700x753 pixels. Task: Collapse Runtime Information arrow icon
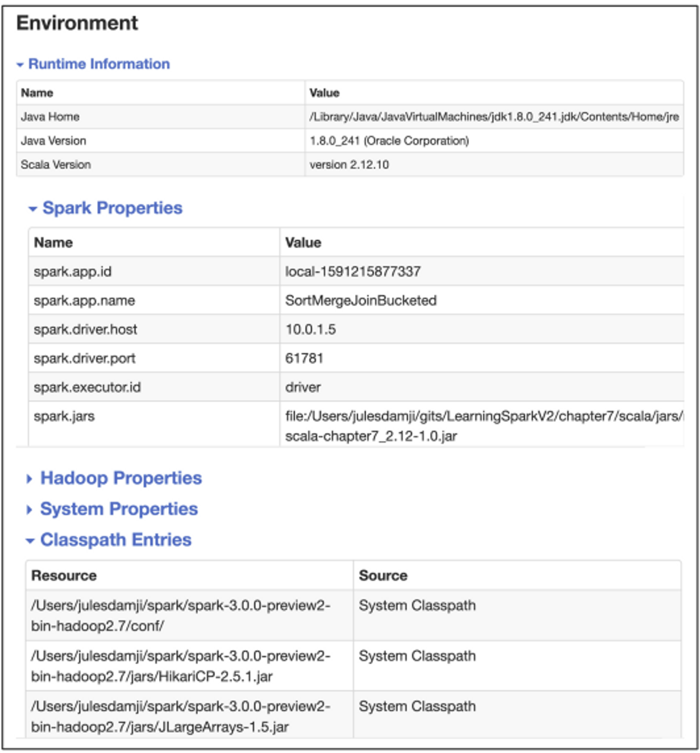(x=20, y=65)
